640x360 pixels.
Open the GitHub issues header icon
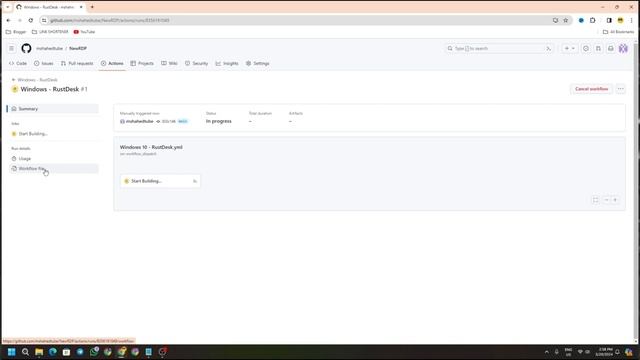click(x=586, y=48)
